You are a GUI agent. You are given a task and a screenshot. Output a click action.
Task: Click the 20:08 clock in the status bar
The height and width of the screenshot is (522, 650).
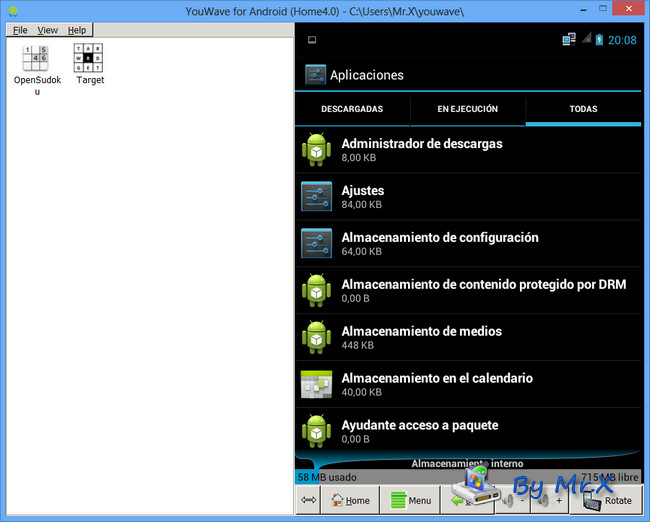[x=622, y=40]
